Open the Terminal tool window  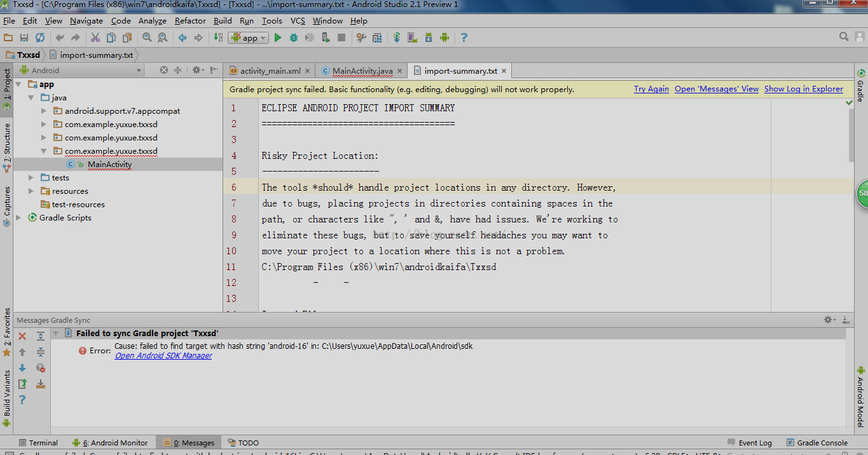38,443
